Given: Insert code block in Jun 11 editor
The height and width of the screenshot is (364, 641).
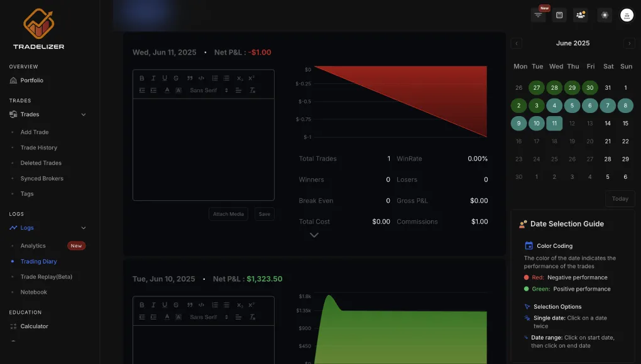Looking at the screenshot, I should point(201,78).
